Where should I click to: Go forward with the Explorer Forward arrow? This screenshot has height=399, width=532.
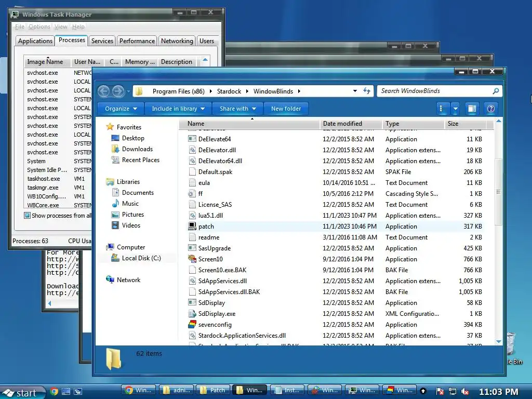pos(118,91)
